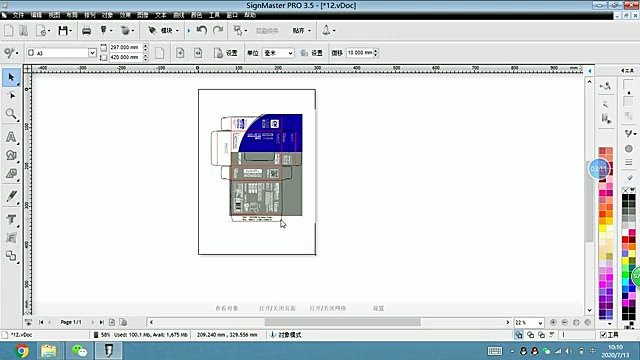Go to the next page using the arrow
The width and height of the screenshot is (640, 360).
[92, 322]
